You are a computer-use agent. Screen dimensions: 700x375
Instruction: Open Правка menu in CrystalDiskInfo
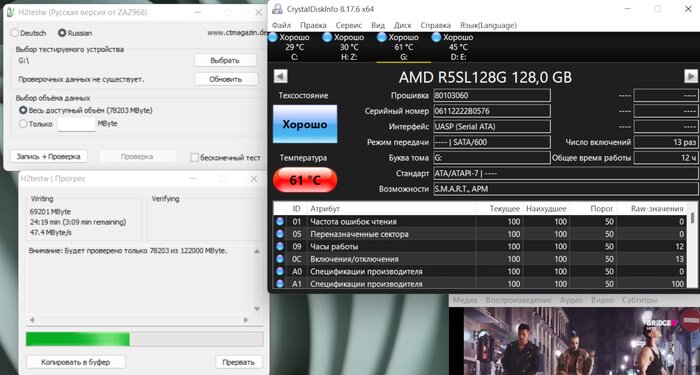pyautogui.click(x=313, y=25)
